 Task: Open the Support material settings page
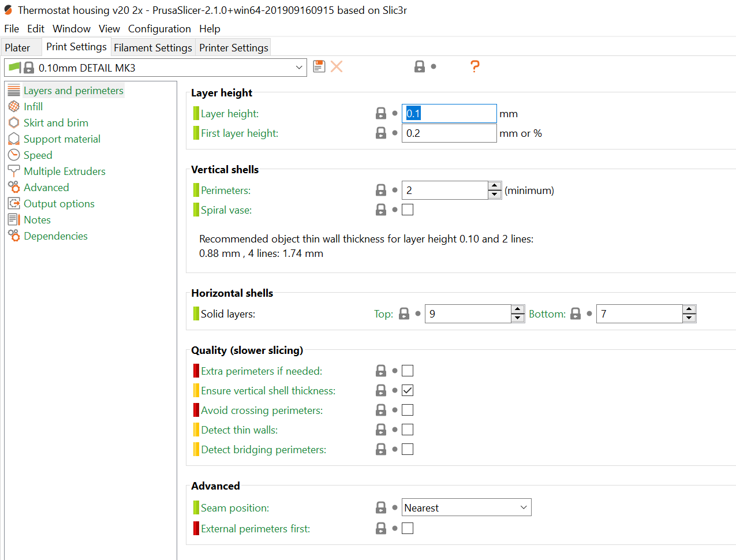pyautogui.click(x=62, y=139)
